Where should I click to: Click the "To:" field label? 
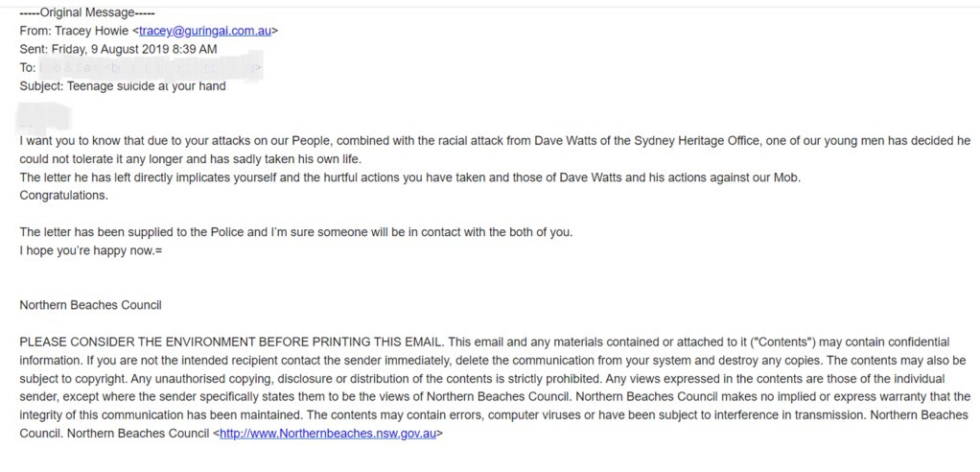27,68
